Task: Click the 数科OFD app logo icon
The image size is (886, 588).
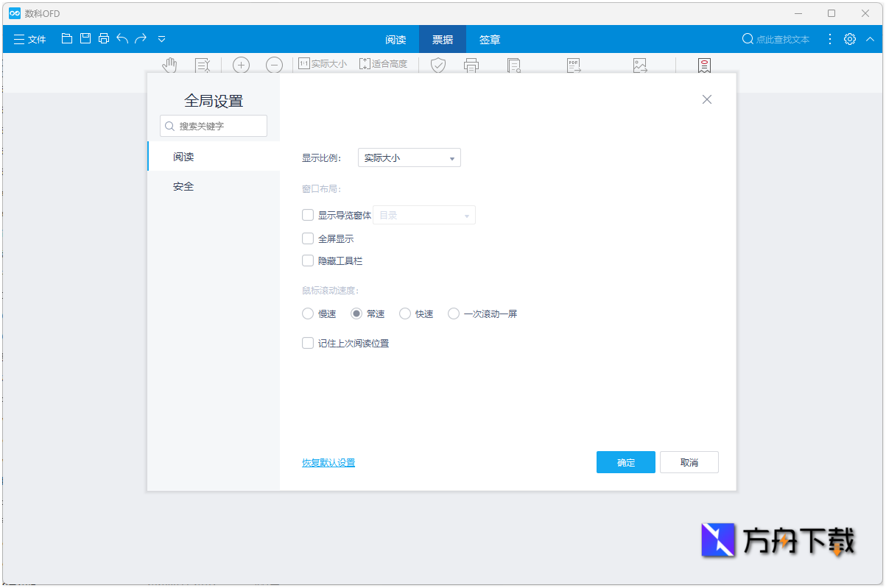Action: coord(14,13)
